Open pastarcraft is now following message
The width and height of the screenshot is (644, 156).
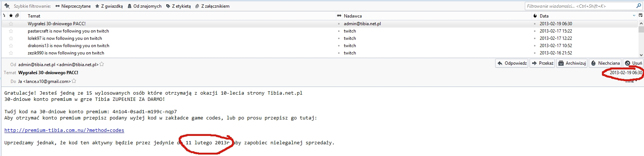point(68,31)
